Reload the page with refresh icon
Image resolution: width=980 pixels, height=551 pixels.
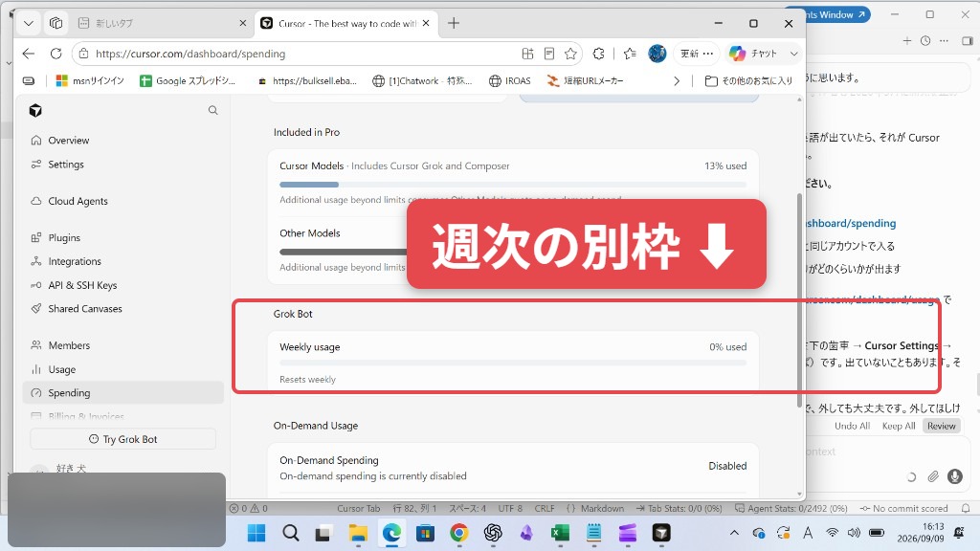(56, 54)
